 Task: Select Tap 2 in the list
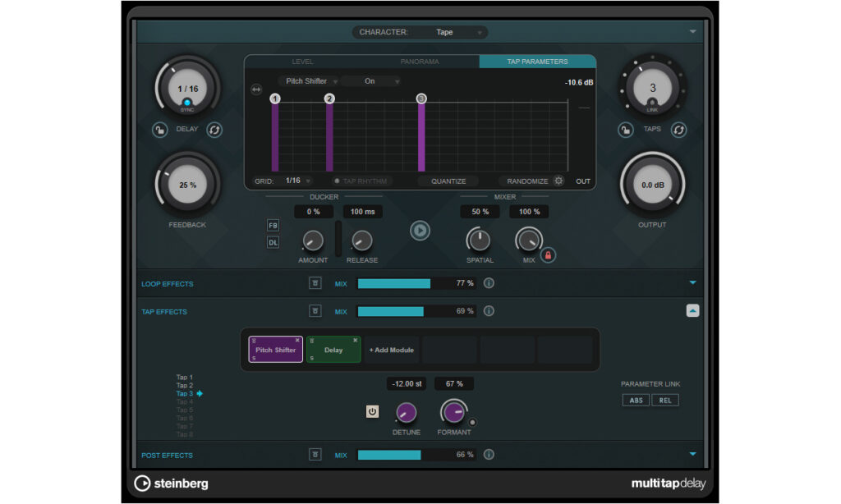point(185,386)
